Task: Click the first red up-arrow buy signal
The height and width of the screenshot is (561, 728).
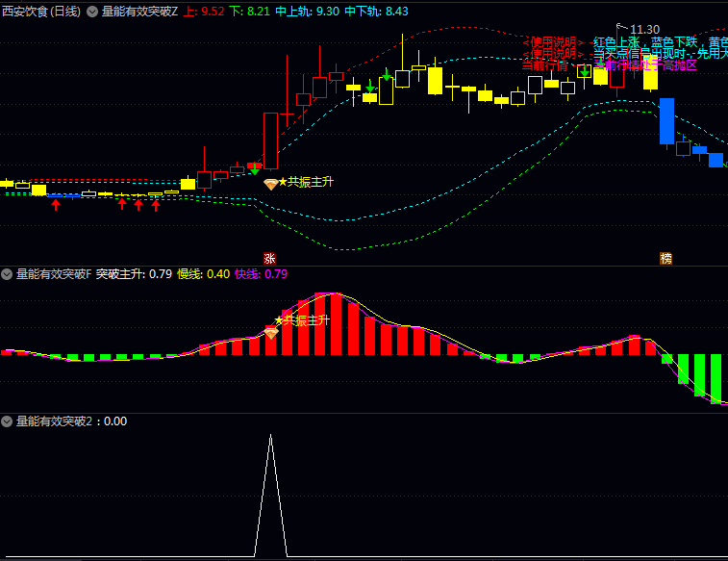Action: [56, 204]
